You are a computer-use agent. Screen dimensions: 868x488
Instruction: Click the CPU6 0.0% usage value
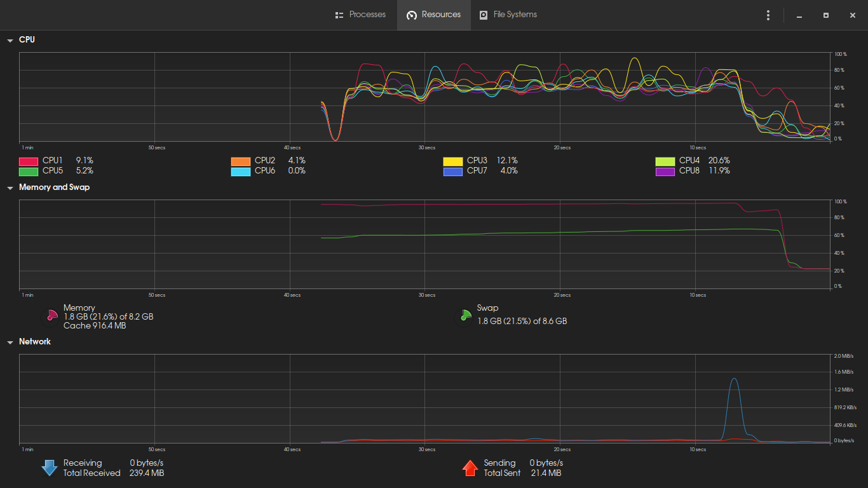click(x=297, y=171)
